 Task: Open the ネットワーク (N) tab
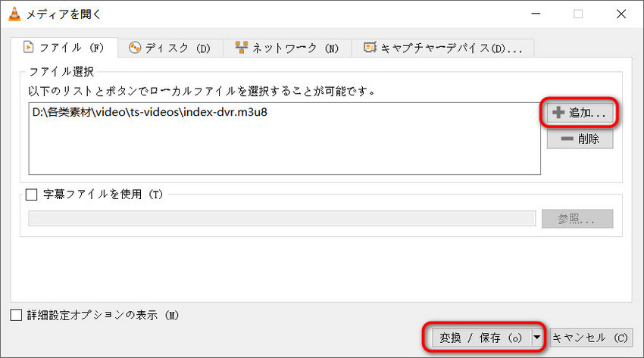point(287,48)
